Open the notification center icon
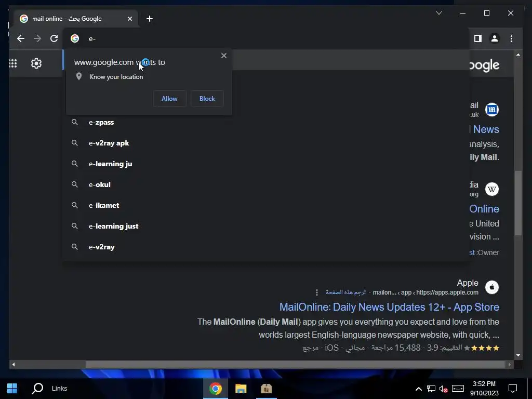This screenshot has height=399, width=532. click(513, 389)
